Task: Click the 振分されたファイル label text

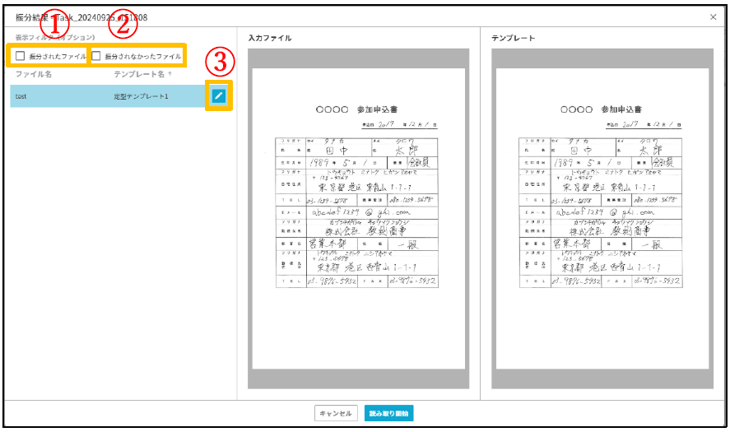Action: (58, 57)
